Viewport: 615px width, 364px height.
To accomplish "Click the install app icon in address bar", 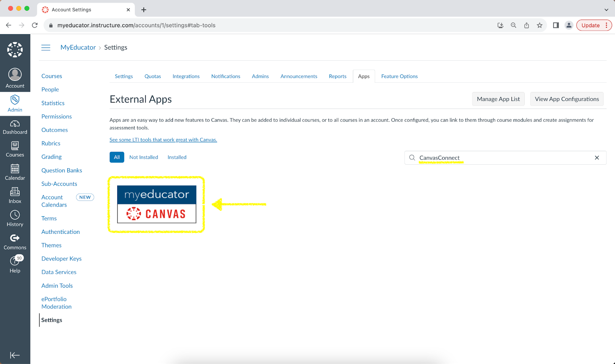I will coord(500,25).
